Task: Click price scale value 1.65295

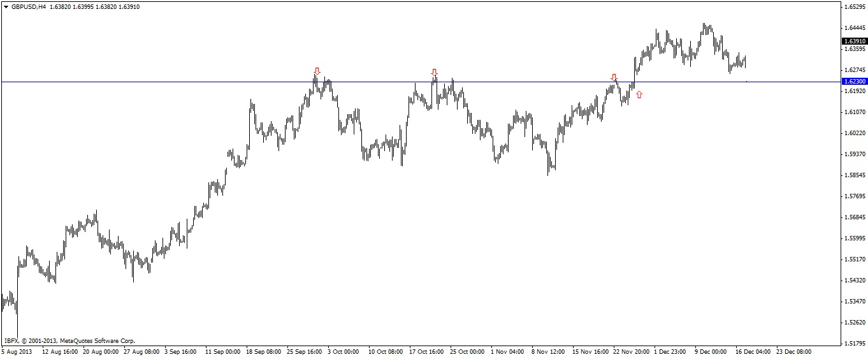Action: tap(855, 7)
